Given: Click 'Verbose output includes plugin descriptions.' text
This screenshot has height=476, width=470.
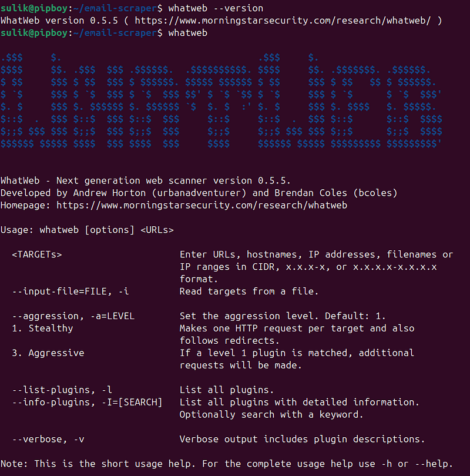Looking at the screenshot, I should (302, 439).
